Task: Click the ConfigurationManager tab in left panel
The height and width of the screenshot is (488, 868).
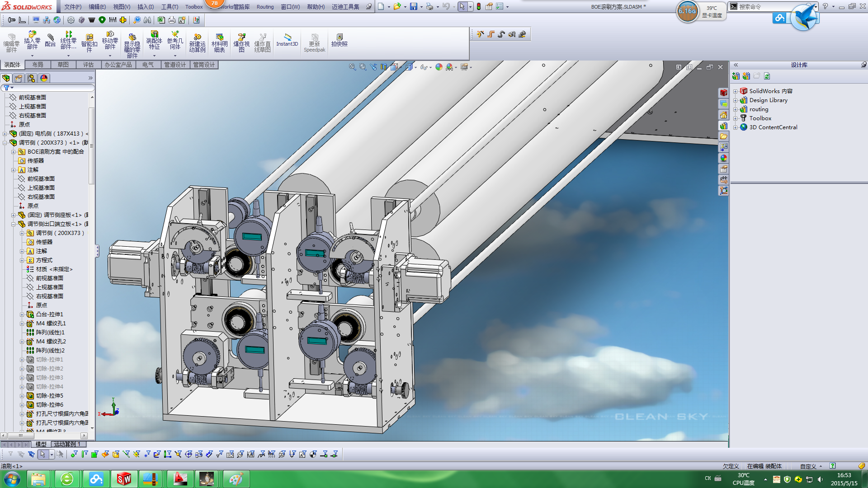Action: [x=31, y=78]
